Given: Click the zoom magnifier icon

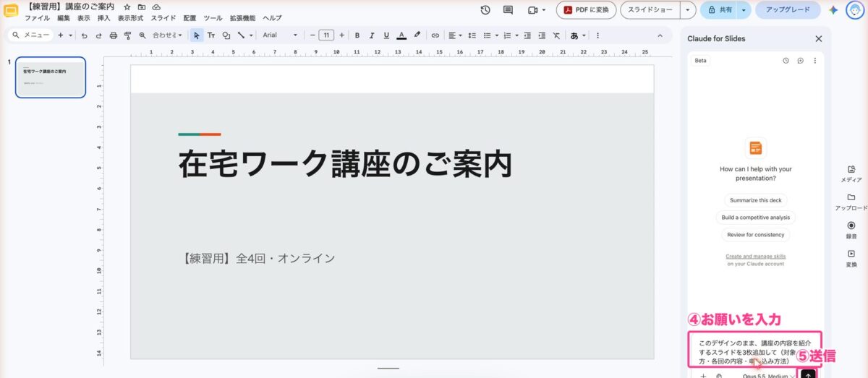Looking at the screenshot, I should pyautogui.click(x=142, y=35).
